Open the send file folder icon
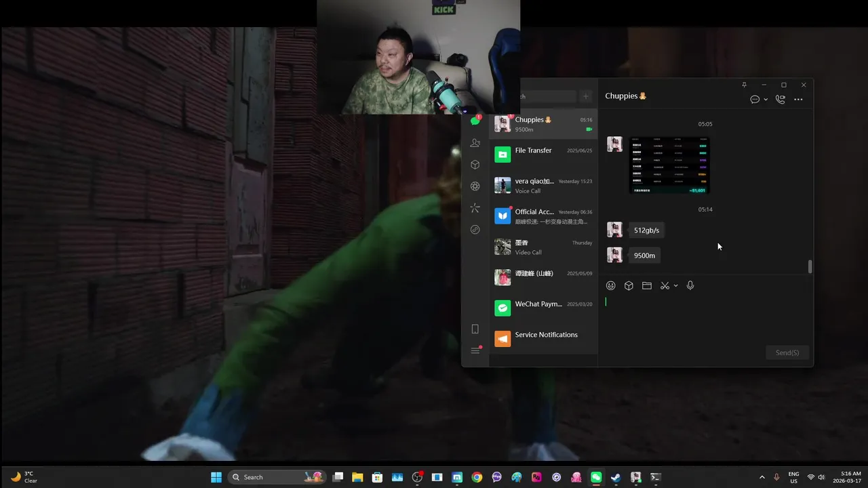 (647, 285)
